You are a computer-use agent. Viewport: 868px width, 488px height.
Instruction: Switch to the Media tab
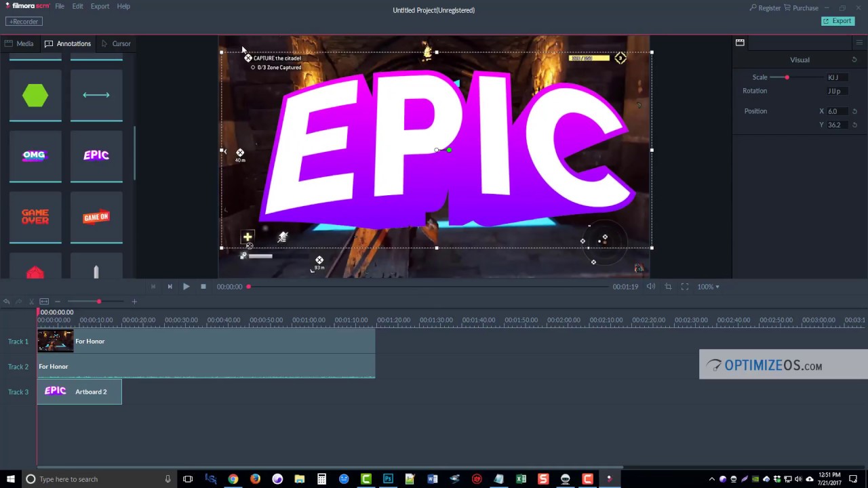click(19, 43)
